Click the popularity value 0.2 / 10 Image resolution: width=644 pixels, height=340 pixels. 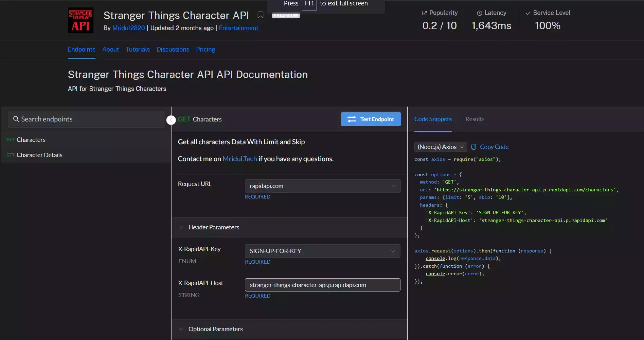[x=440, y=26]
